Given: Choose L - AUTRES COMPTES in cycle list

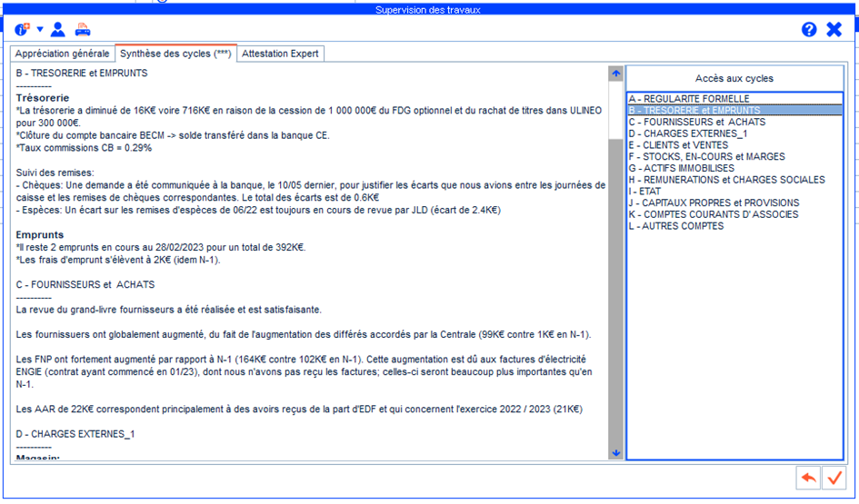Looking at the screenshot, I should click(676, 226).
